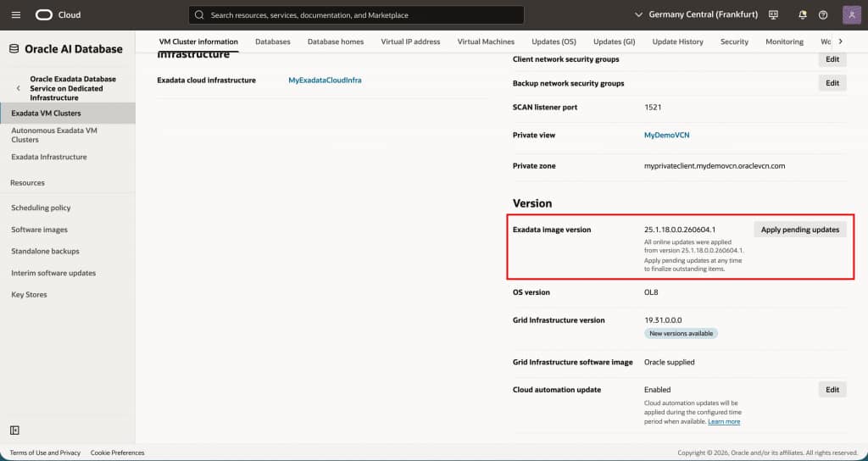
Task: Go back using the sidebar chevron
Action: click(19, 88)
